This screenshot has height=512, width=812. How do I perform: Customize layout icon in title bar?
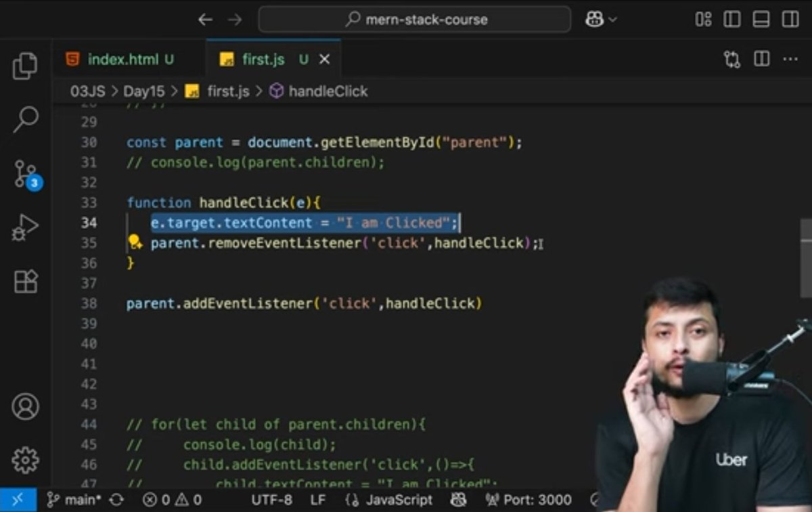[703, 20]
